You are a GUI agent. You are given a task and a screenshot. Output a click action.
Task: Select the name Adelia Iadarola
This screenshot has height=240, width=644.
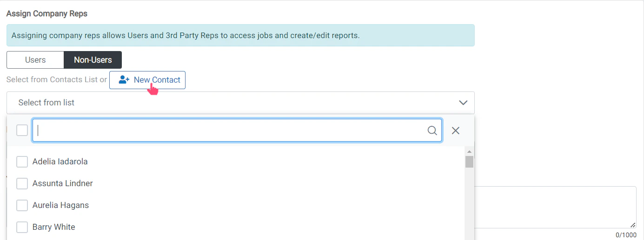(60, 162)
